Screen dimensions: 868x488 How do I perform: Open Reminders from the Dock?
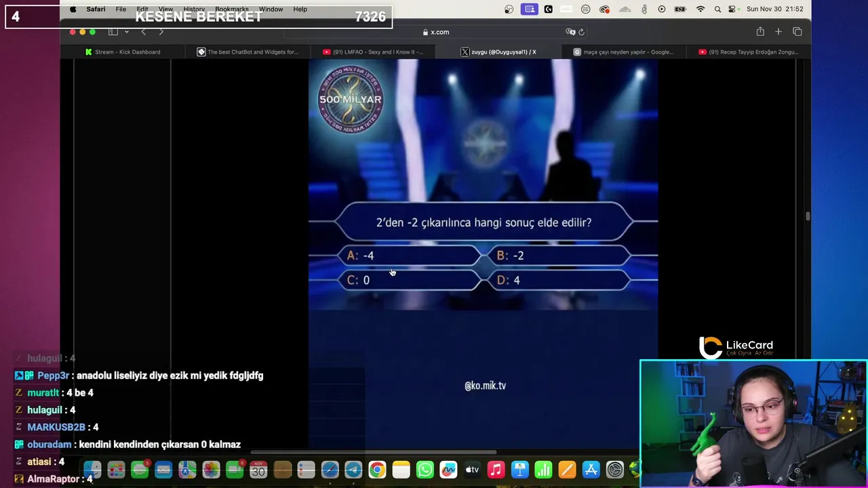pyautogui.click(x=306, y=470)
